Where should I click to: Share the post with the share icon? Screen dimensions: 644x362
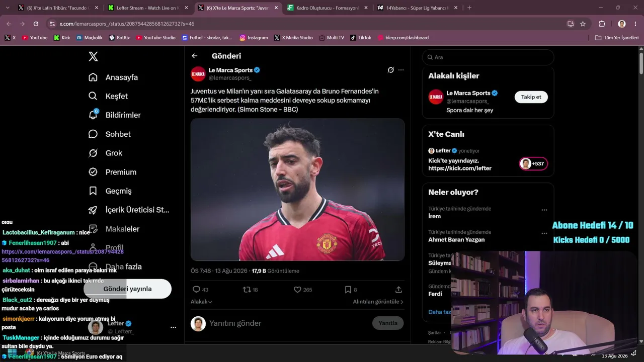[398, 290]
